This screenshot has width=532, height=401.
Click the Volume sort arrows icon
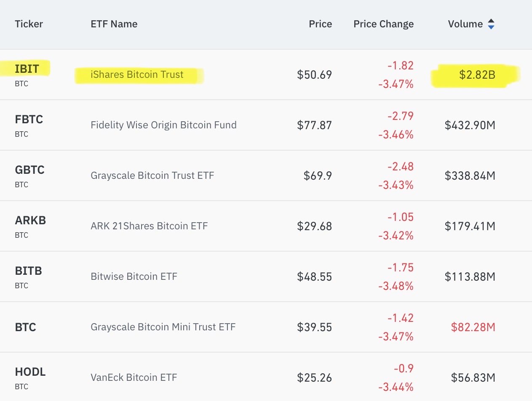[491, 24]
